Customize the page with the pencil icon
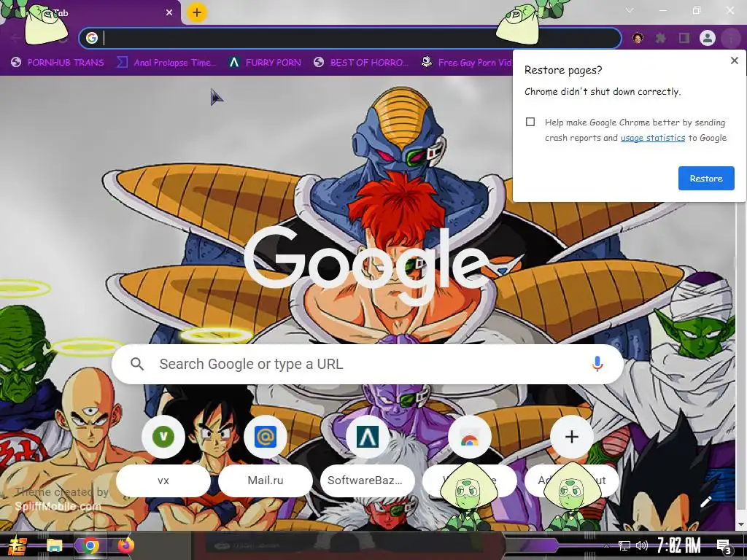747x560 pixels. click(705, 502)
